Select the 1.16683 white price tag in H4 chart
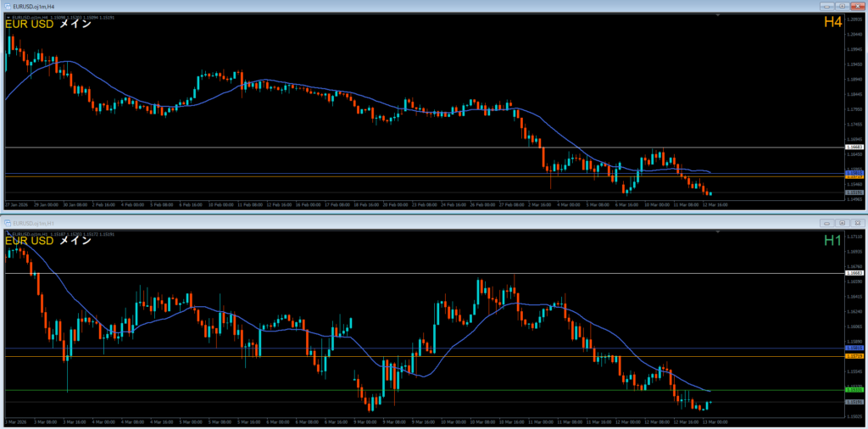Image resolution: width=868 pixels, height=429 pixels. pos(854,148)
